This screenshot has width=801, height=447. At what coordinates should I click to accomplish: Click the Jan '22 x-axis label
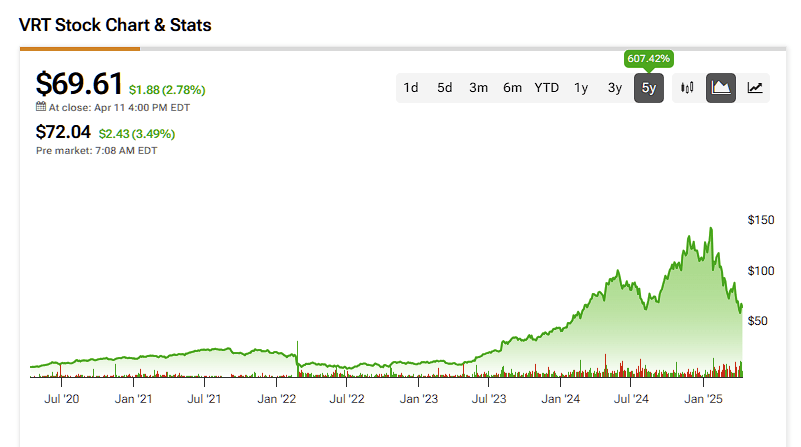276,399
